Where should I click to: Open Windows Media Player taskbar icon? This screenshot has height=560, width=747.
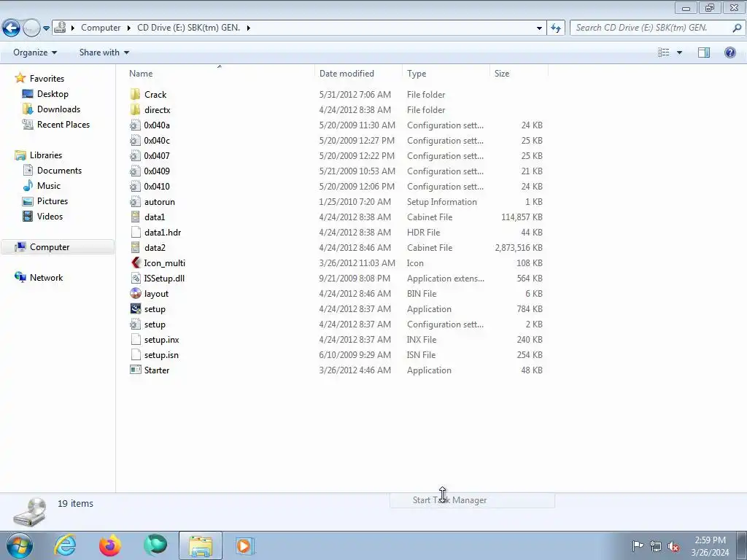click(244, 545)
